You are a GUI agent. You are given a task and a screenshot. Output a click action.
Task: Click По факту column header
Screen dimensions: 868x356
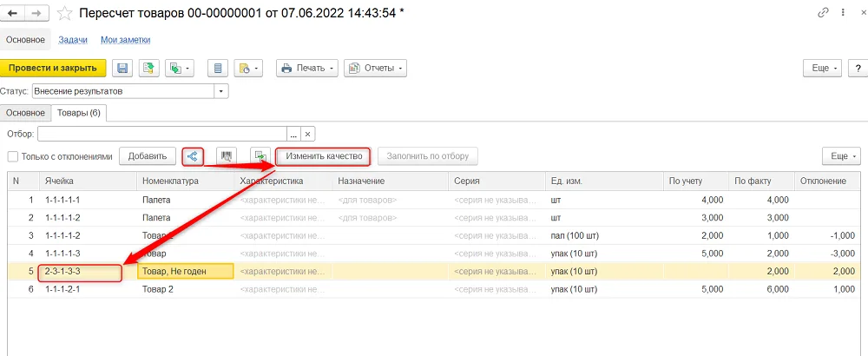click(x=761, y=181)
